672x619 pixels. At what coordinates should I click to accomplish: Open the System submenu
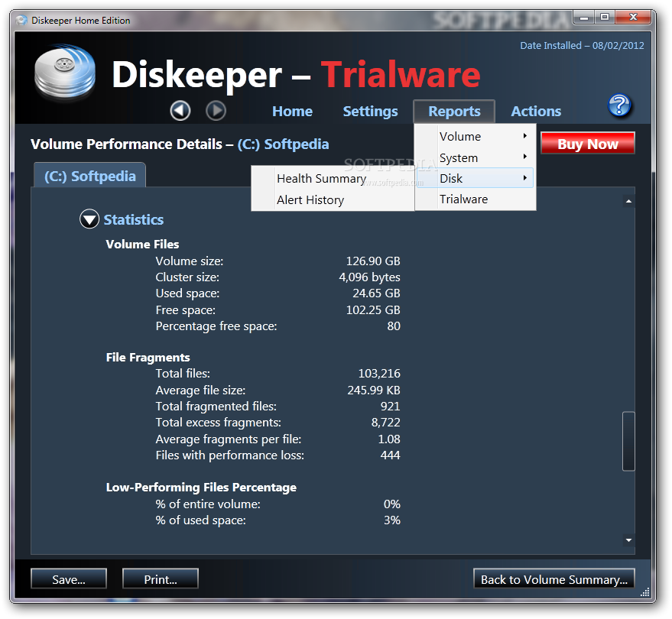pyautogui.click(x=475, y=157)
